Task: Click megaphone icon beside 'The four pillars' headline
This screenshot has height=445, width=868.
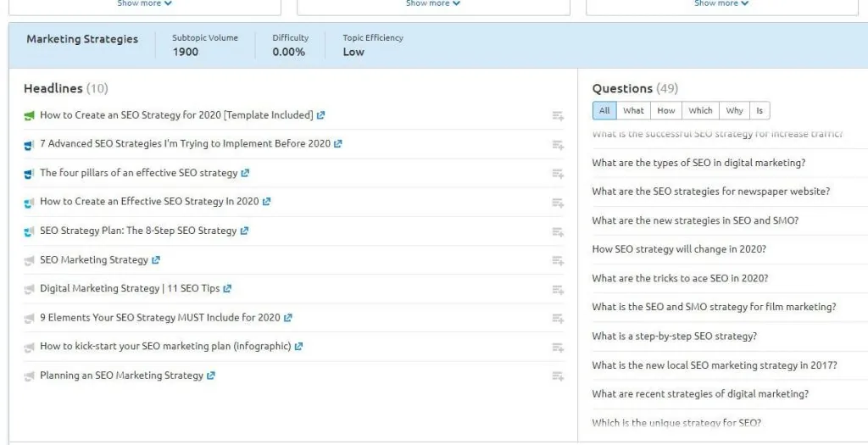Action: pyautogui.click(x=30, y=174)
